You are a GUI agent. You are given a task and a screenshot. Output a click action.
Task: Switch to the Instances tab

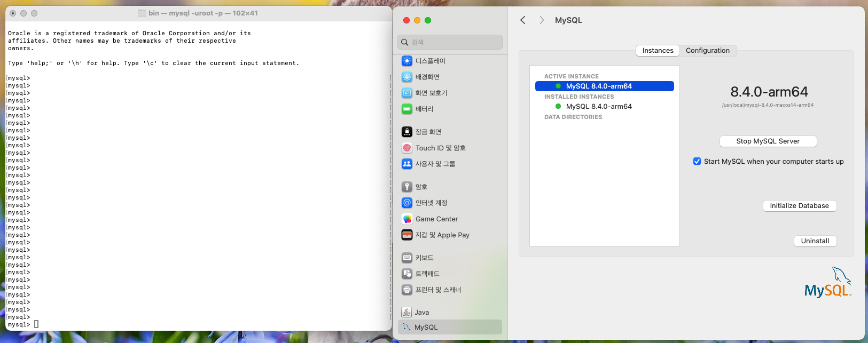click(x=658, y=50)
